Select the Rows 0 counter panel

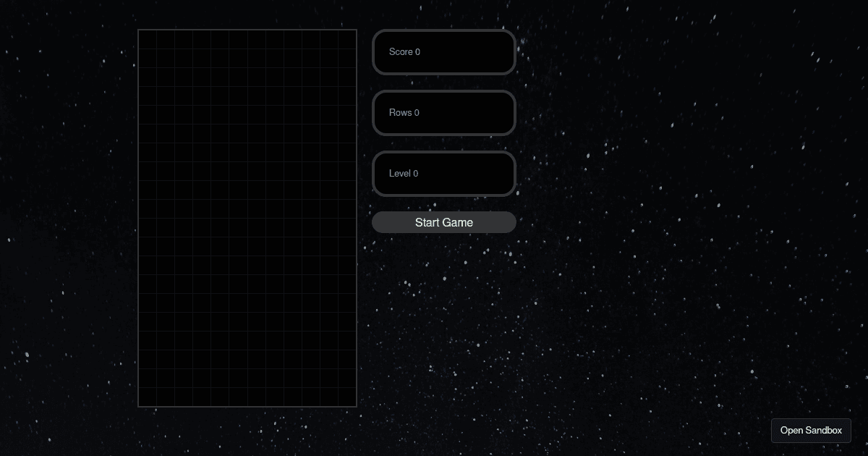tap(444, 112)
